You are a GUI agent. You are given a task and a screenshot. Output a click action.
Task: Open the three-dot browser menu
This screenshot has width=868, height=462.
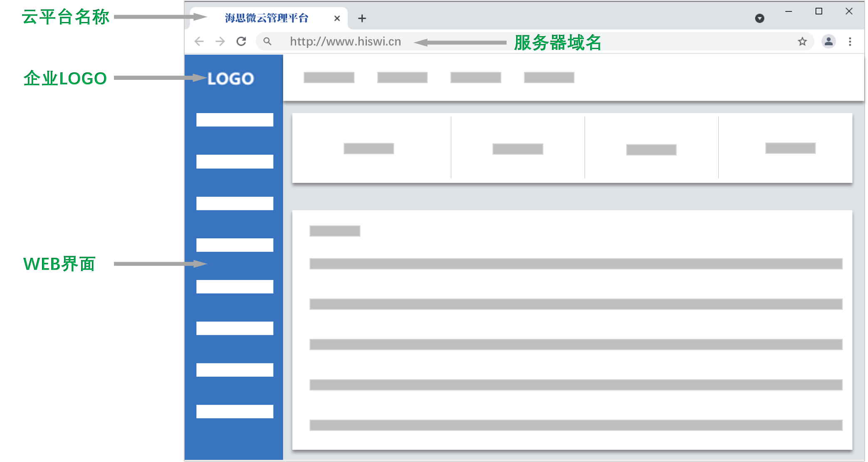[850, 42]
